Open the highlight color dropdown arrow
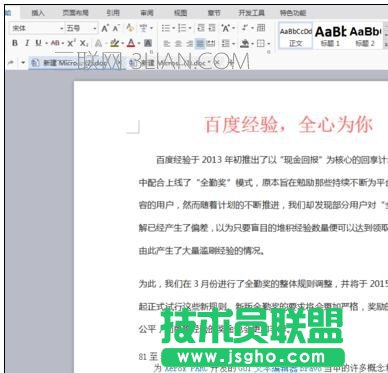This screenshot has height=373, width=388. [x=122, y=43]
